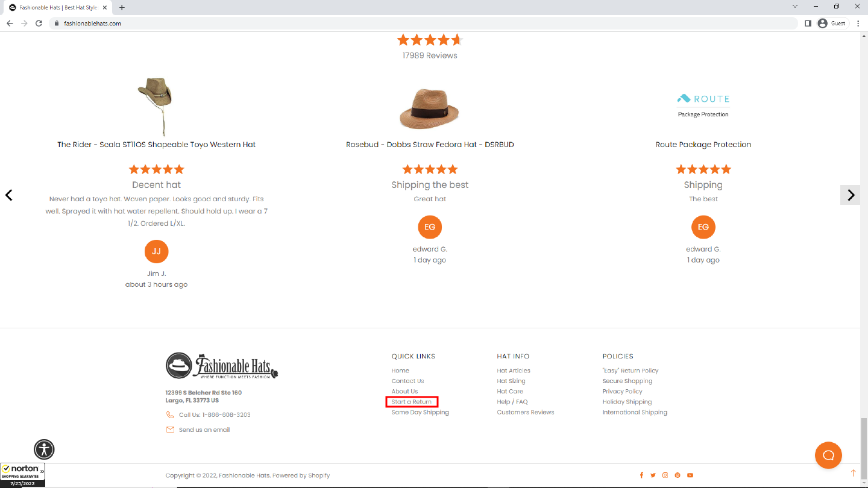
Task: Click the store address text in footer
Action: click(x=204, y=396)
